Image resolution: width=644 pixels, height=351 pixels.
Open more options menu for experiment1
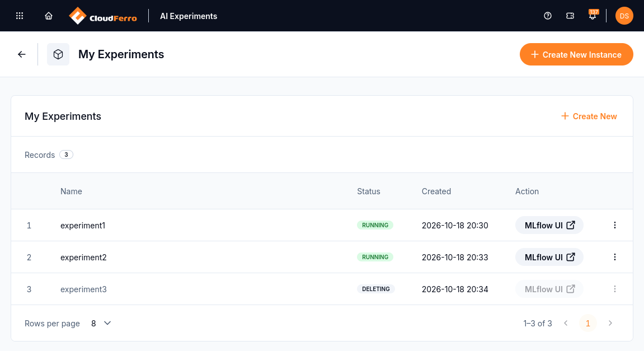point(614,225)
